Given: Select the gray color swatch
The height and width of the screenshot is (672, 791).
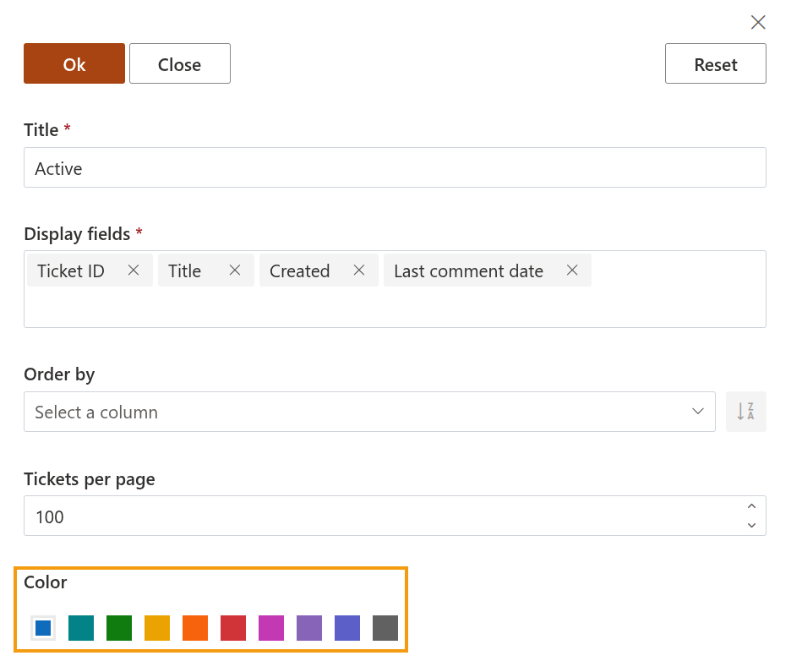Looking at the screenshot, I should (x=385, y=627).
